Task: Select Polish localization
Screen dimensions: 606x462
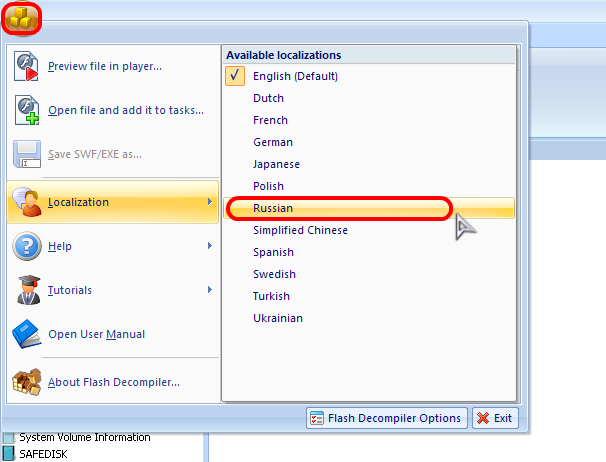Action: [x=369, y=186]
